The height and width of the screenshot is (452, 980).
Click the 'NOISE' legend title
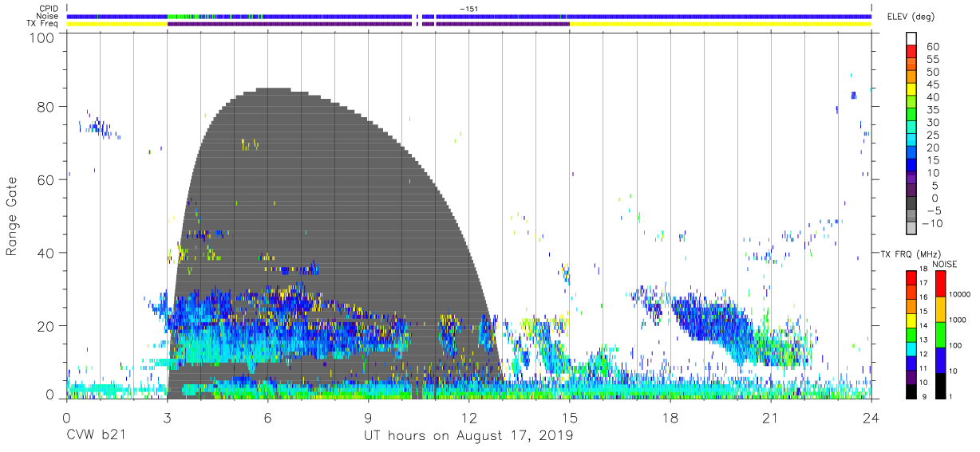click(x=944, y=264)
